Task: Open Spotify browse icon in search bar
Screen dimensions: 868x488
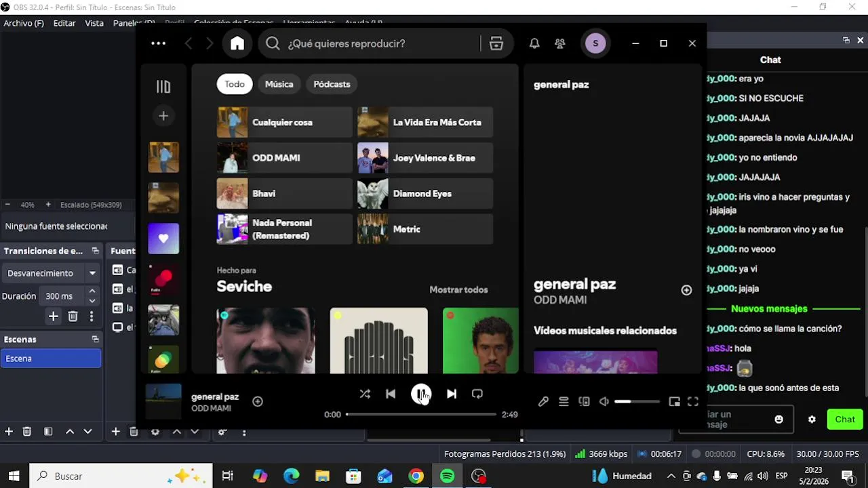Action: pos(496,43)
